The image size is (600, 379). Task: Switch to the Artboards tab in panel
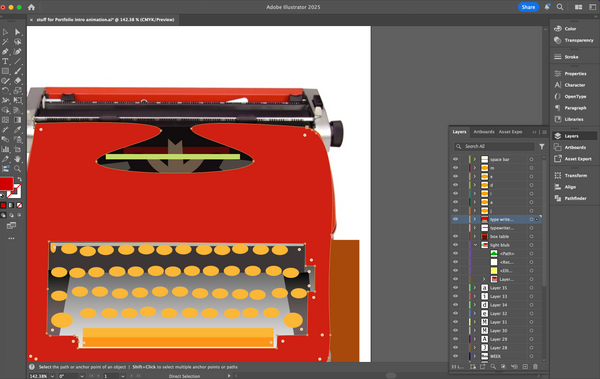coord(484,132)
